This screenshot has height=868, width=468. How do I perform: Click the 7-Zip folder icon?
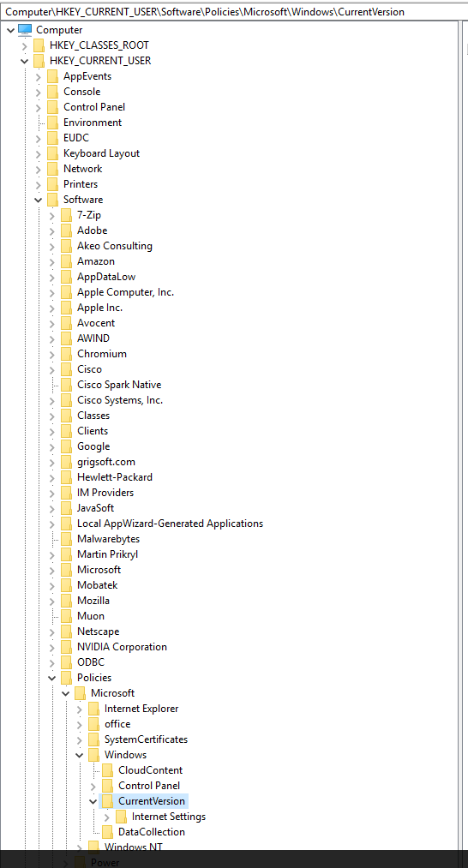(67, 215)
